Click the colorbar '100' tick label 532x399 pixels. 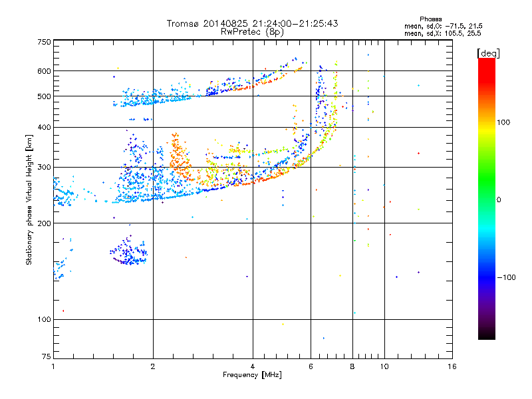503,122
